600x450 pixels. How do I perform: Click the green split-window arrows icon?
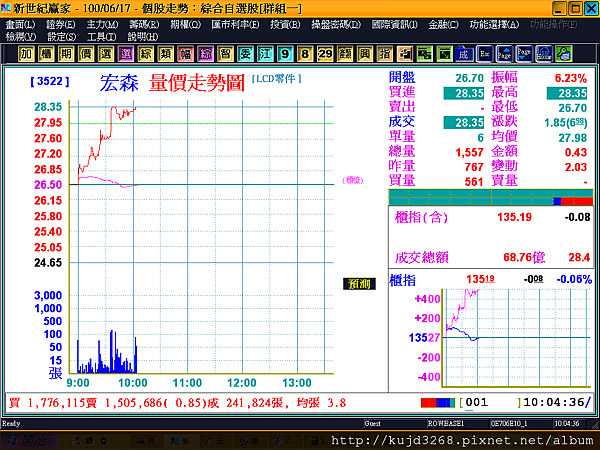(424, 54)
